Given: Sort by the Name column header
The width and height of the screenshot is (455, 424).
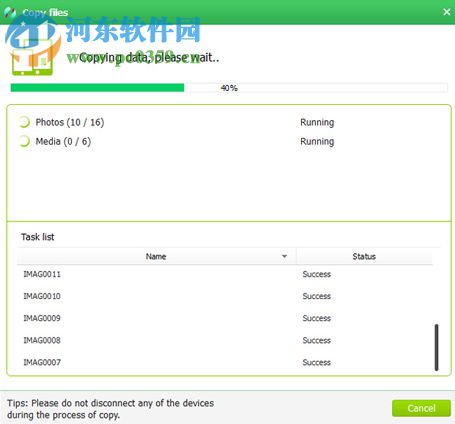Looking at the screenshot, I should [x=156, y=256].
